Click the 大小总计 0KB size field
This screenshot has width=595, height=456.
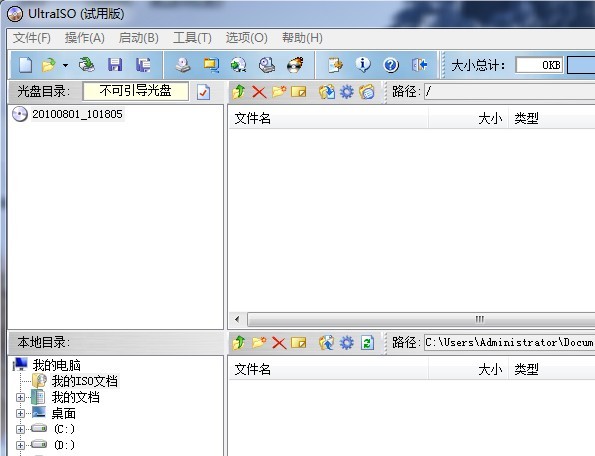click(539, 65)
